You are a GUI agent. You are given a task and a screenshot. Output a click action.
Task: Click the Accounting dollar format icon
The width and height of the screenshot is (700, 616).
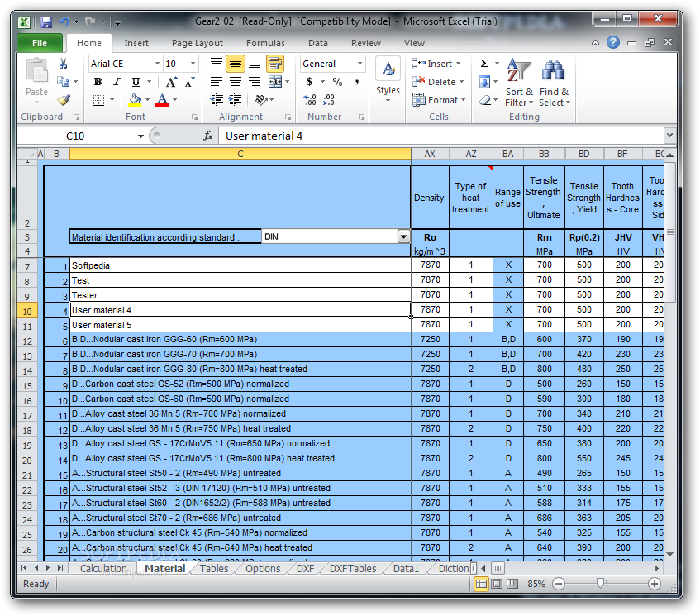tap(309, 82)
